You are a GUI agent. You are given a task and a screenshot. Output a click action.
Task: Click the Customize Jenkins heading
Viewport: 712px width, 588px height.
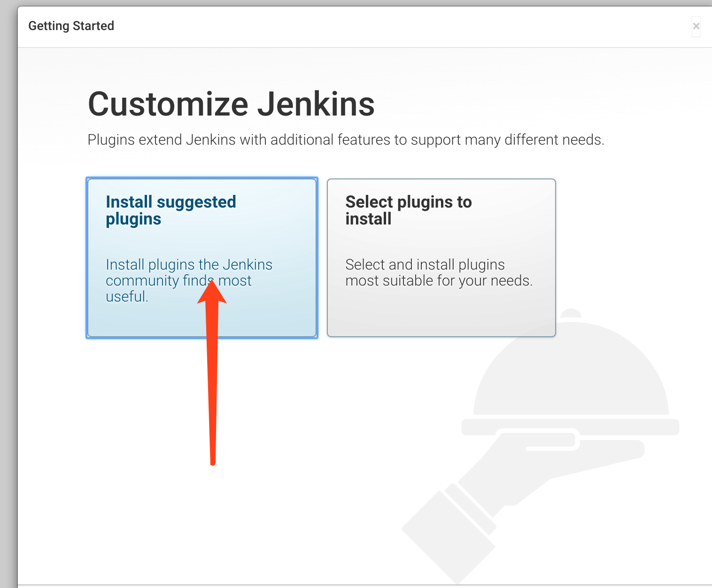coord(232,104)
